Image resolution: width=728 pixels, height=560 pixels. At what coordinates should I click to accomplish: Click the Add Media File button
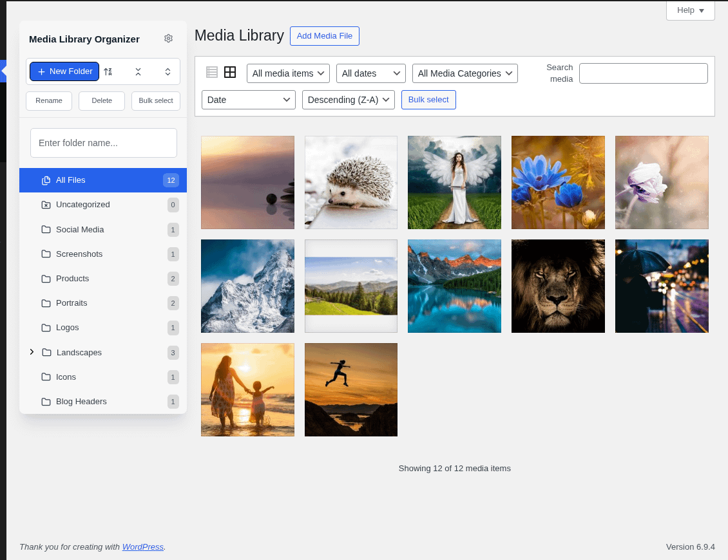pos(324,36)
